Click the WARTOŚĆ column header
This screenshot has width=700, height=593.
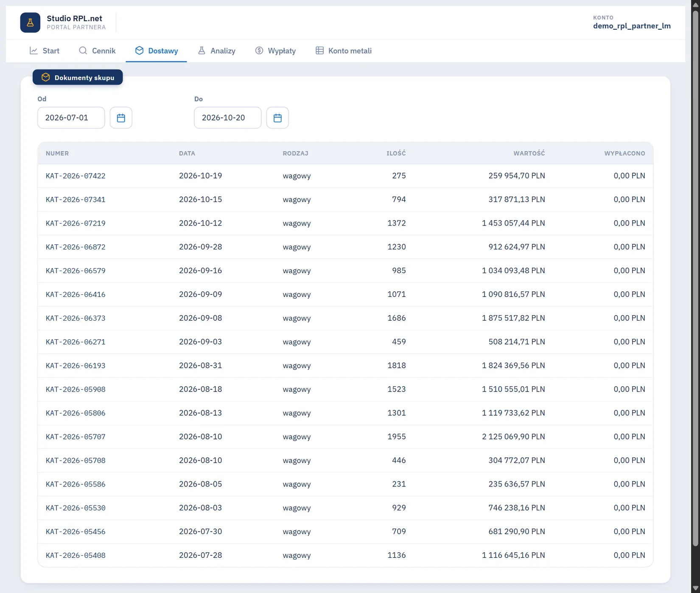point(529,154)
